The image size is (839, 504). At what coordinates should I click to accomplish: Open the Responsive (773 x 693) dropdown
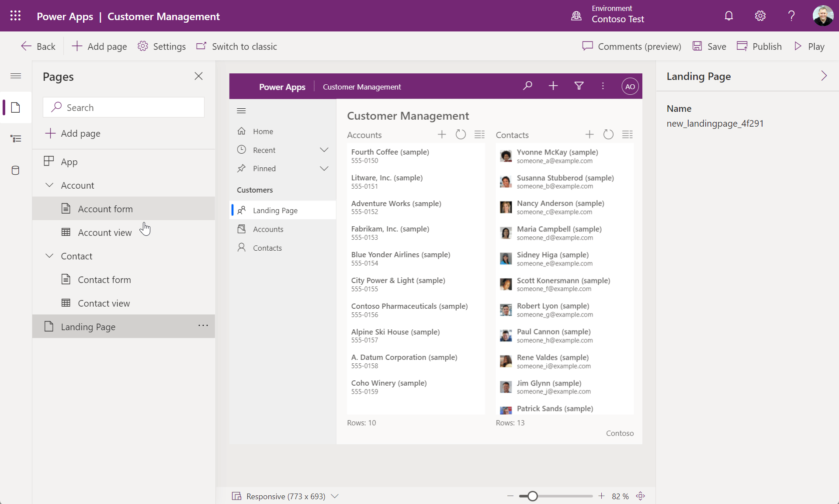(x=335, y=496)
